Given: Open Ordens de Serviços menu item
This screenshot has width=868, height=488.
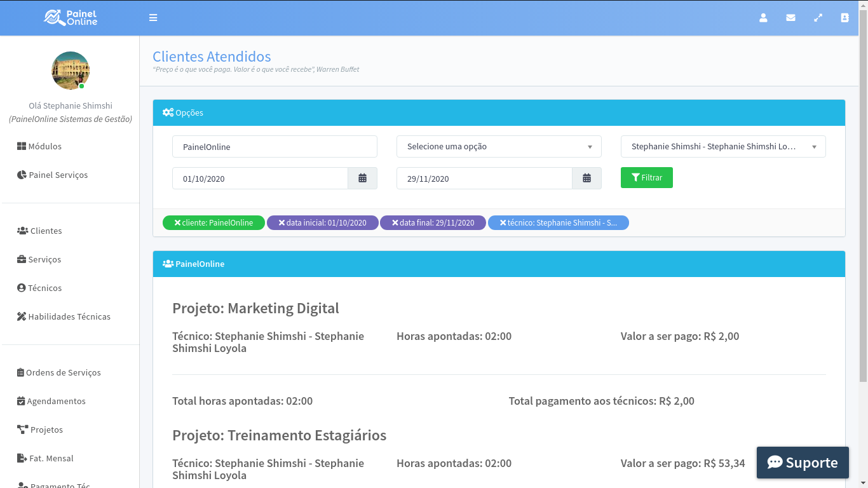Looking at the screenshot, I should pos(59,372).
